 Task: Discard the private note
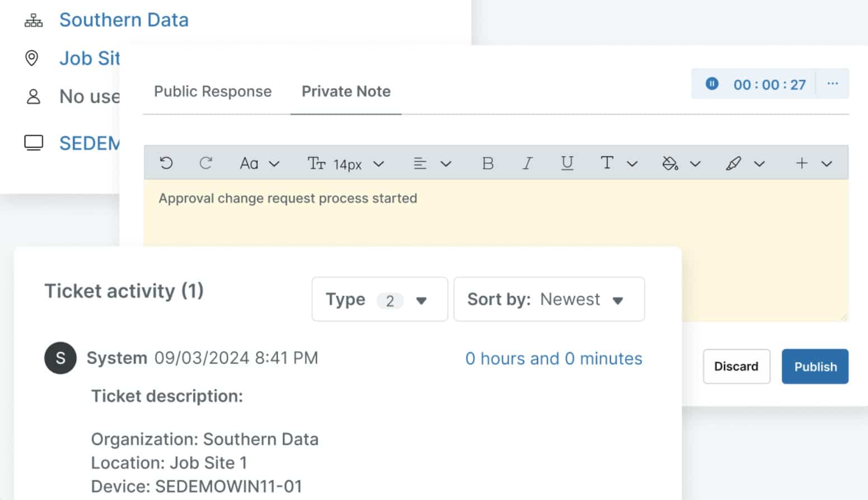click(x=736, y=367)
